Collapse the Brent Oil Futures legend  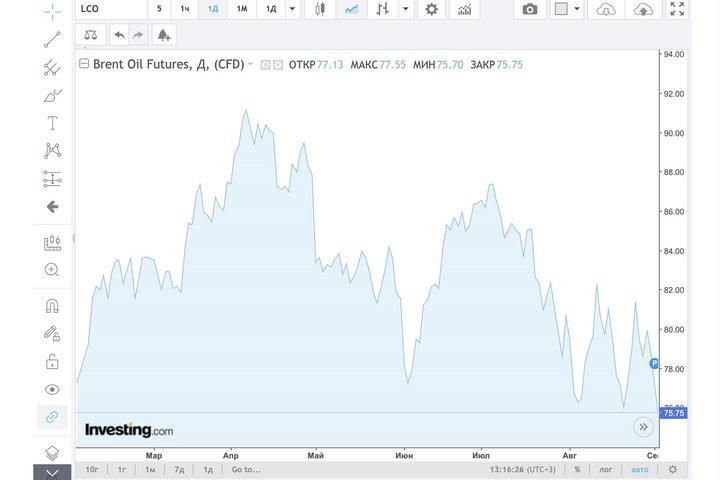[x=84, y=65]
